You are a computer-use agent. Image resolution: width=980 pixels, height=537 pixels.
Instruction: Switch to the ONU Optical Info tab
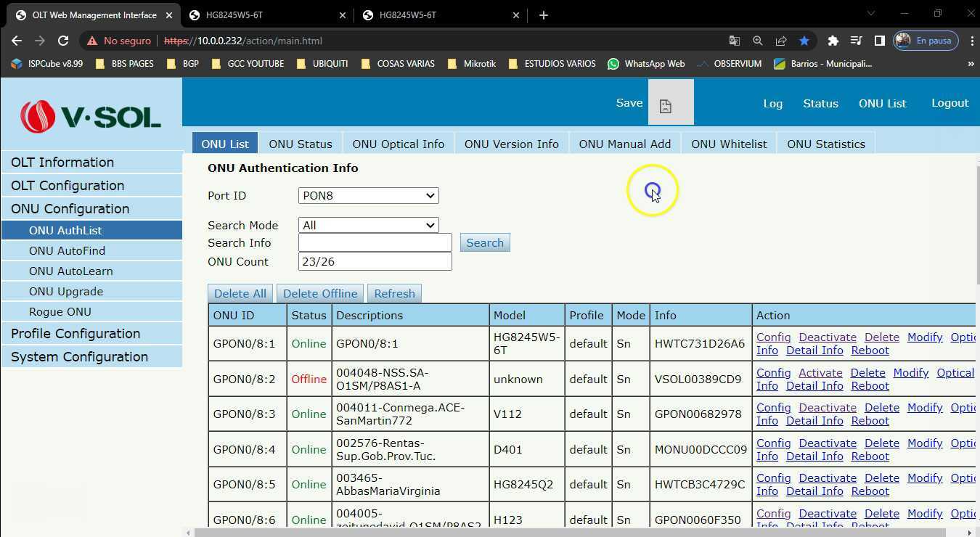coord(398,144)
